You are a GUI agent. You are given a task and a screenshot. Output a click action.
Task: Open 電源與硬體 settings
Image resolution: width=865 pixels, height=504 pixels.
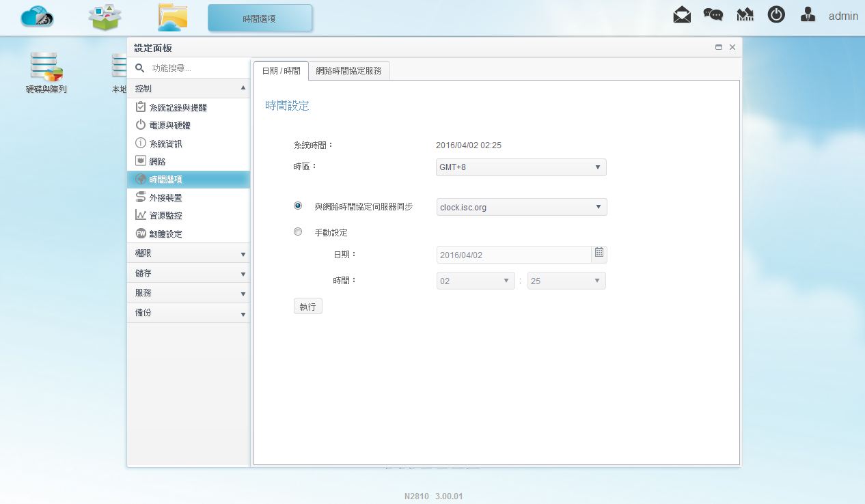[189, 126]
